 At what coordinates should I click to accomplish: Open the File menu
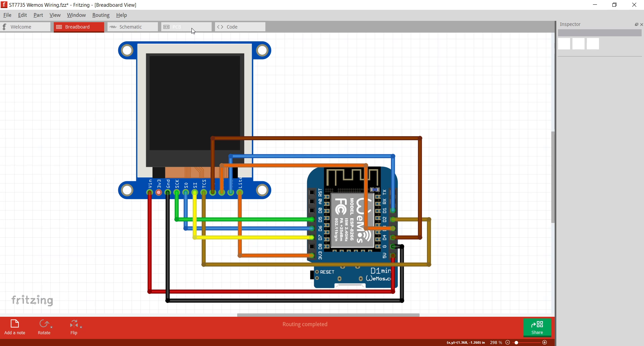point(7,15)
